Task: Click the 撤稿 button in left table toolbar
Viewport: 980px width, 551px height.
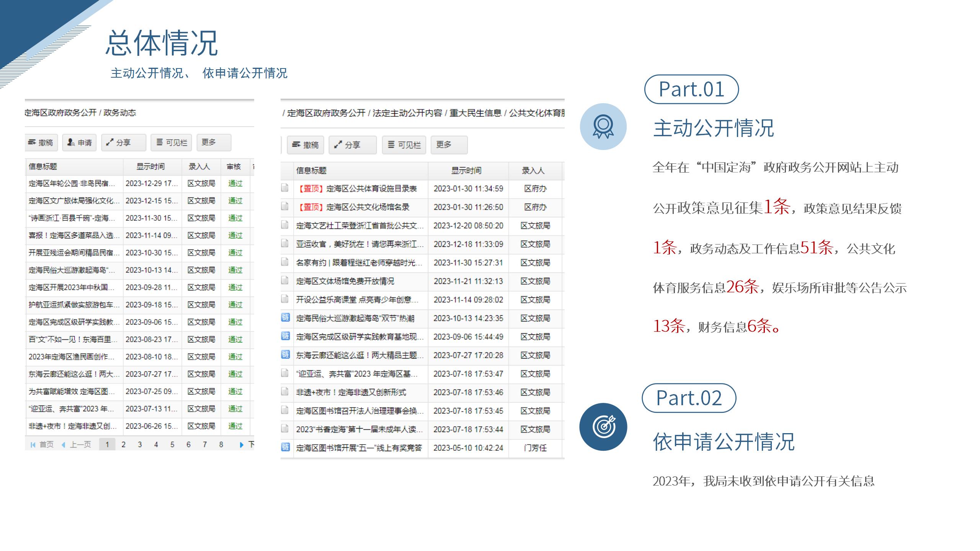Action: (41, 143)
